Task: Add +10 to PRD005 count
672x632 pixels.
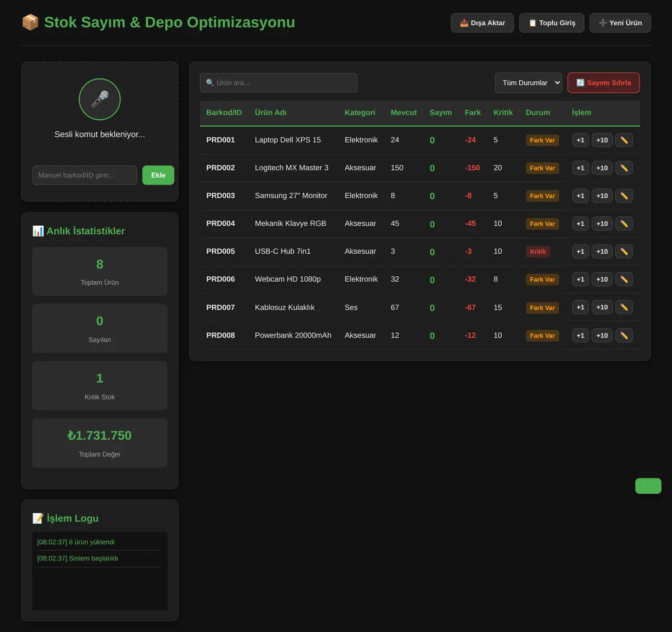Action: pyautogui.click(x=602, y=252)
